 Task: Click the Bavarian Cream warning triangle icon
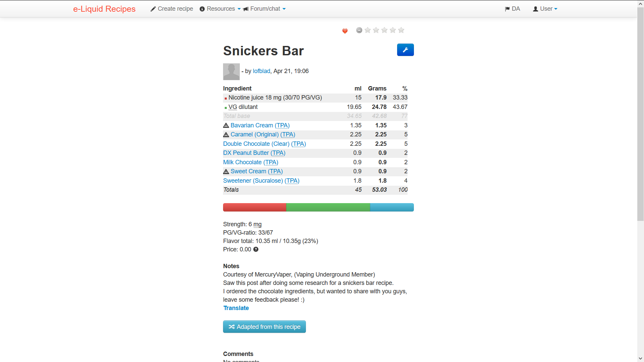pyautogui.click(x=226, y=125)
